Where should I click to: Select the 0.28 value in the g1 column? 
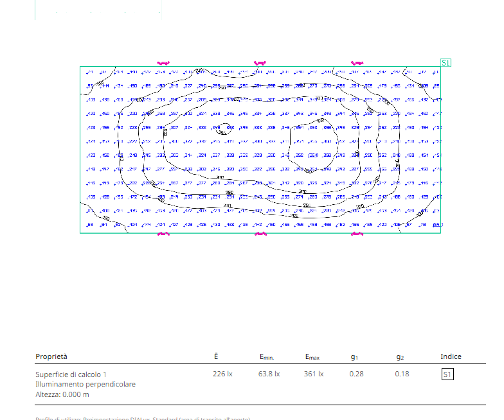tap(356, 374)
